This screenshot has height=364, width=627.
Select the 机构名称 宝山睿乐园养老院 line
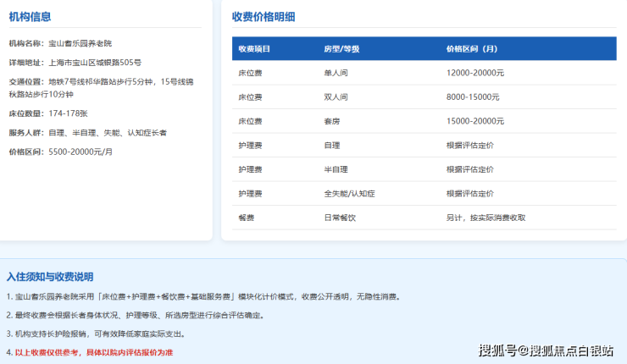tap(60, 43)
